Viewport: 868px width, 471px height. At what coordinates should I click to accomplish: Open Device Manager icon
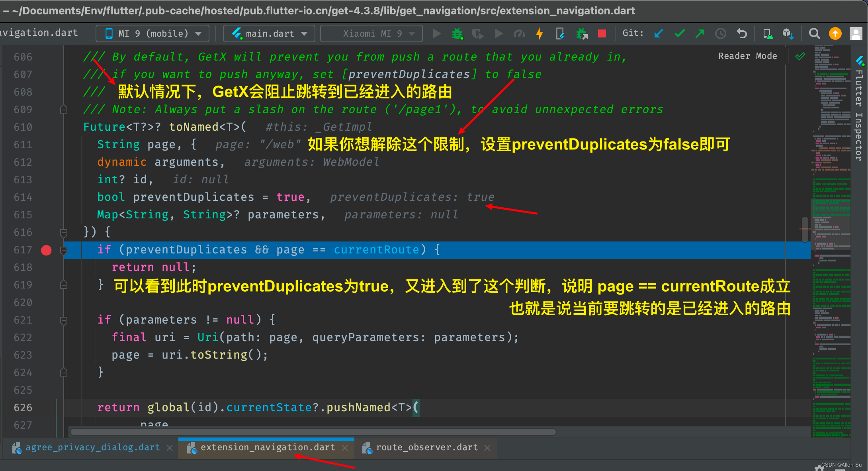768,34
